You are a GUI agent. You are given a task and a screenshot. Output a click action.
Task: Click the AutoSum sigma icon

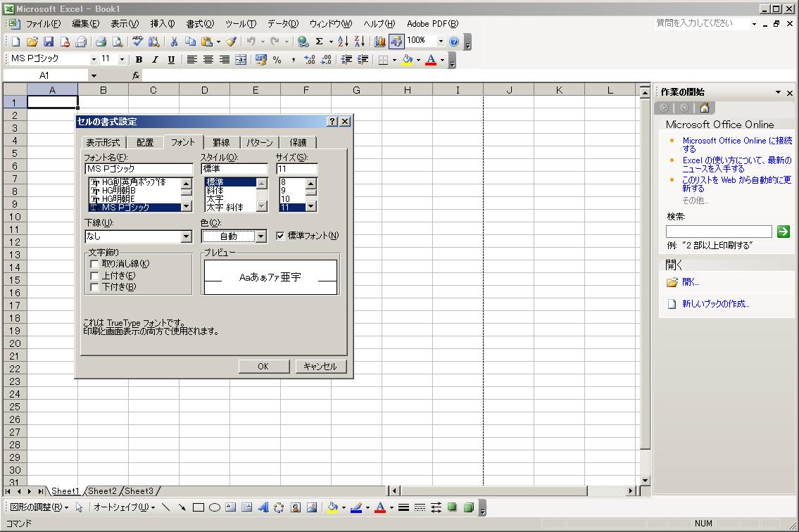coord(320,42)
